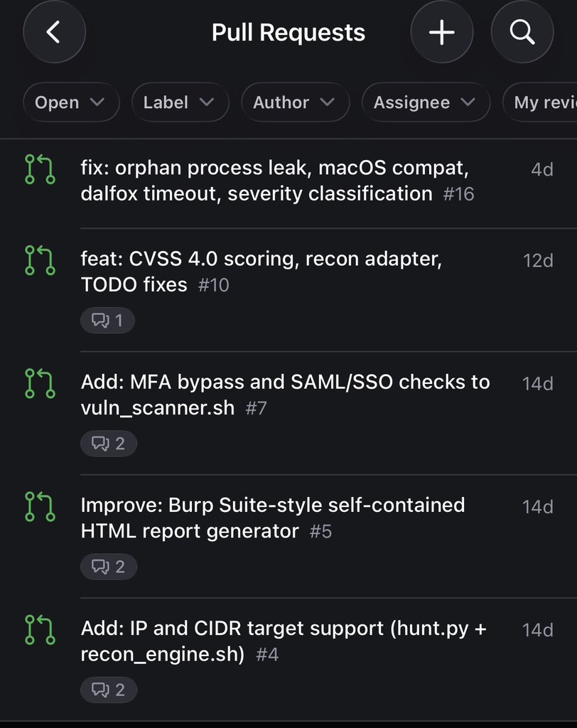Image resolution: width=577 pixels, height=728 pixels.
Task: Tap pull request icon beside #16
Action: coord(40,169)
